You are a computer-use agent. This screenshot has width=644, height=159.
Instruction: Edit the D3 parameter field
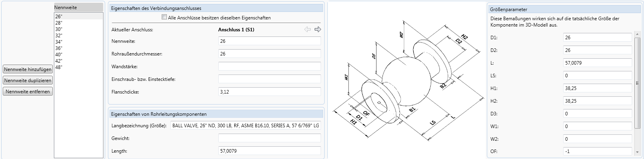[x=598, y=113]
